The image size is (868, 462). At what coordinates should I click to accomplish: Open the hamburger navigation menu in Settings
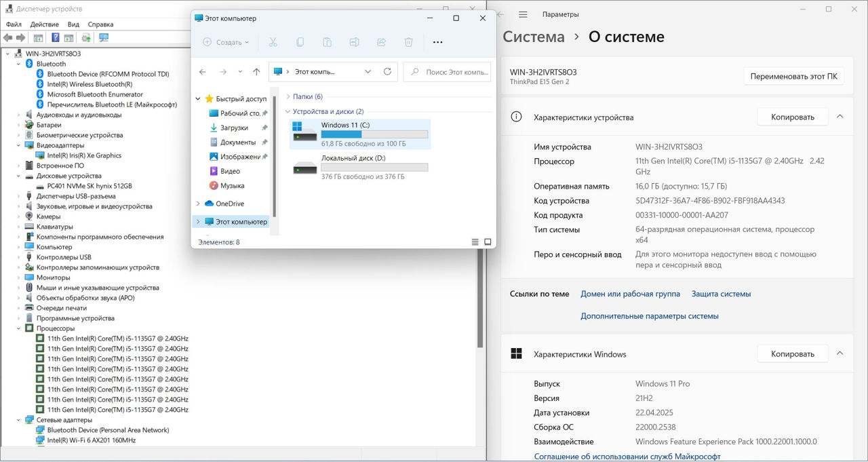click(523, 14)
